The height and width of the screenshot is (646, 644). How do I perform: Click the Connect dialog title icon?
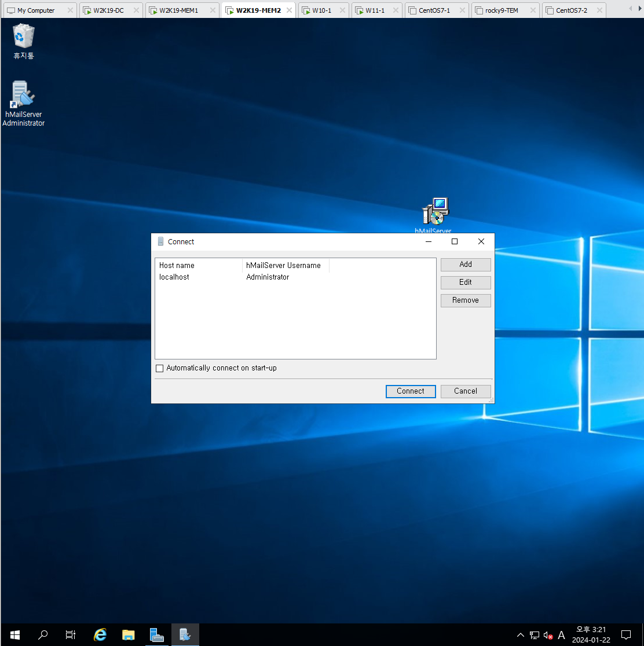coord(161,241)
